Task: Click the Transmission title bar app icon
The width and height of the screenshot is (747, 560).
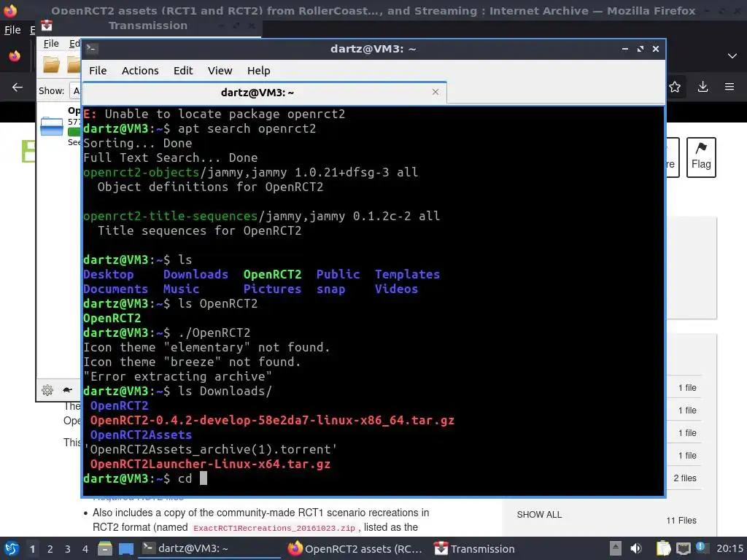Action: (x=47, y=26)
